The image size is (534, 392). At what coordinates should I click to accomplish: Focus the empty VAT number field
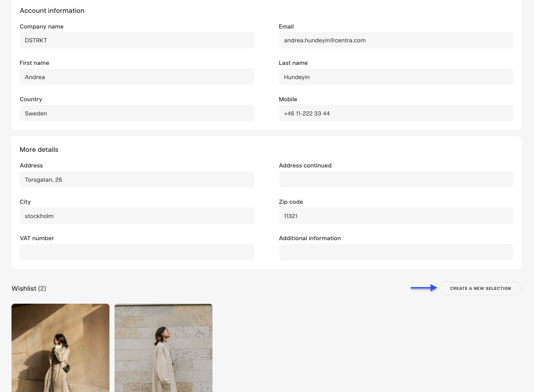click(x=137, y=253)
